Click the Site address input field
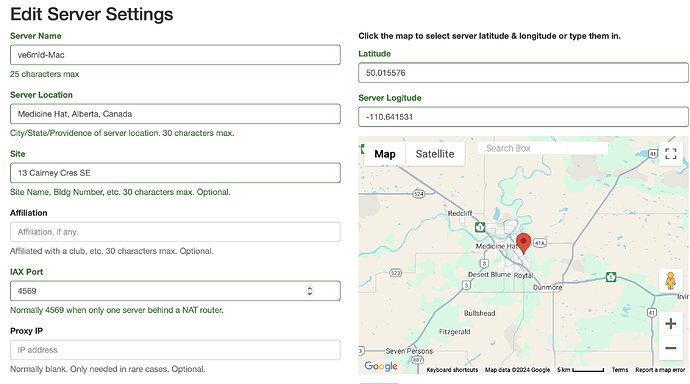This screenshot has width=690, height=384. point(175,173)
